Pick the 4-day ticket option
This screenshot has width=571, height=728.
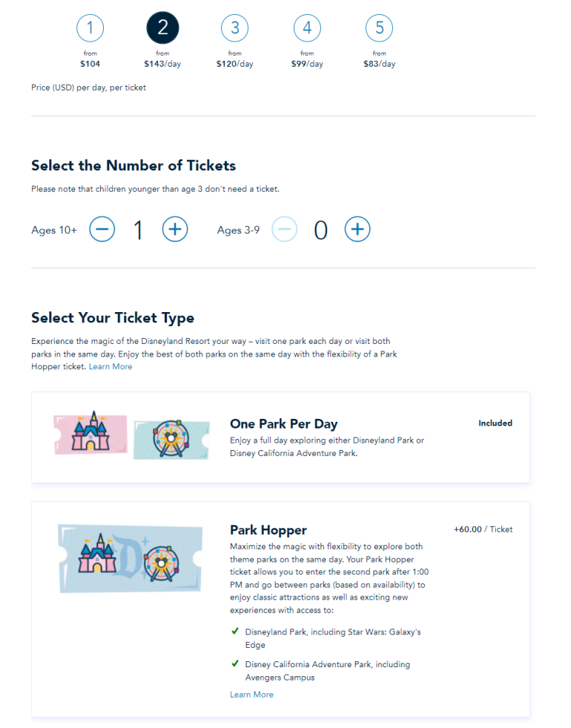(307, 28)
